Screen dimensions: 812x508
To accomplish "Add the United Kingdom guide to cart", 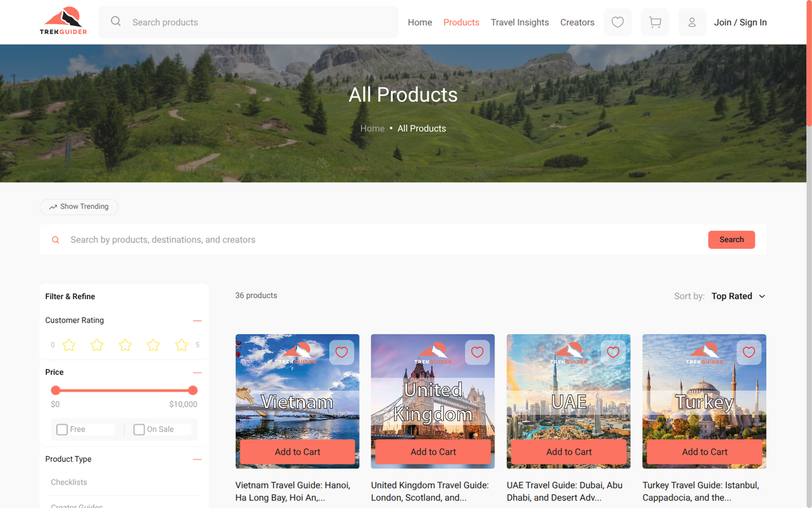I will pos(433,452).
